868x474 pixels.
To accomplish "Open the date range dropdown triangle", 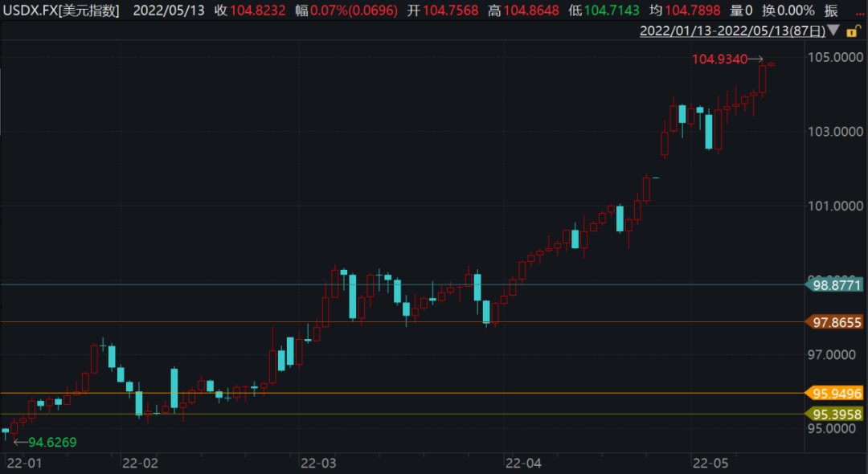I will coord(833,31).
